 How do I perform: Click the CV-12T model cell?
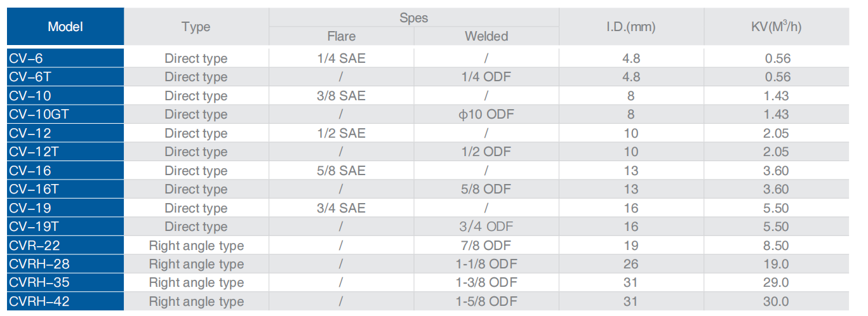[65, 152]
